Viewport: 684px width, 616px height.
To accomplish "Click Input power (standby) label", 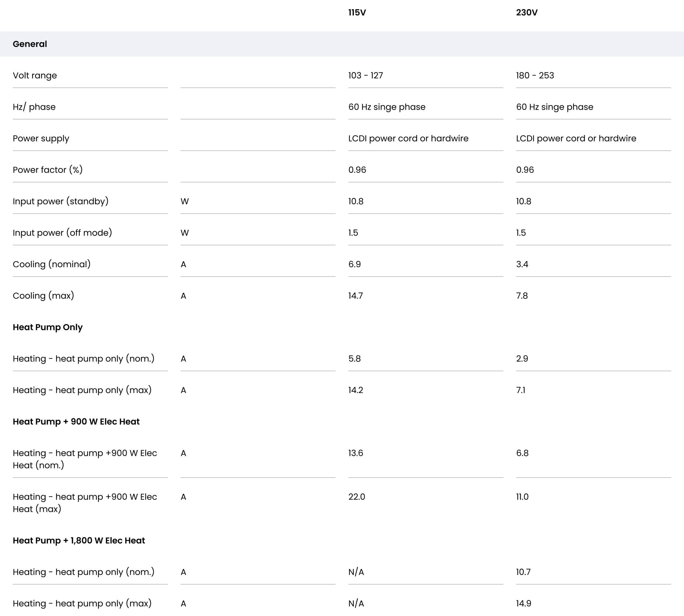I will (61, 201).
